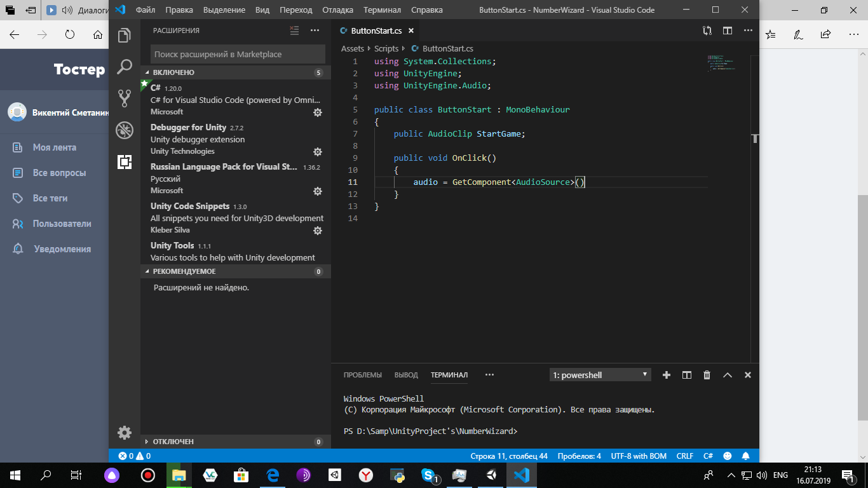Open the Переход menu
The width and height of the screenshot is (868, 488).
tap(296, 10)
